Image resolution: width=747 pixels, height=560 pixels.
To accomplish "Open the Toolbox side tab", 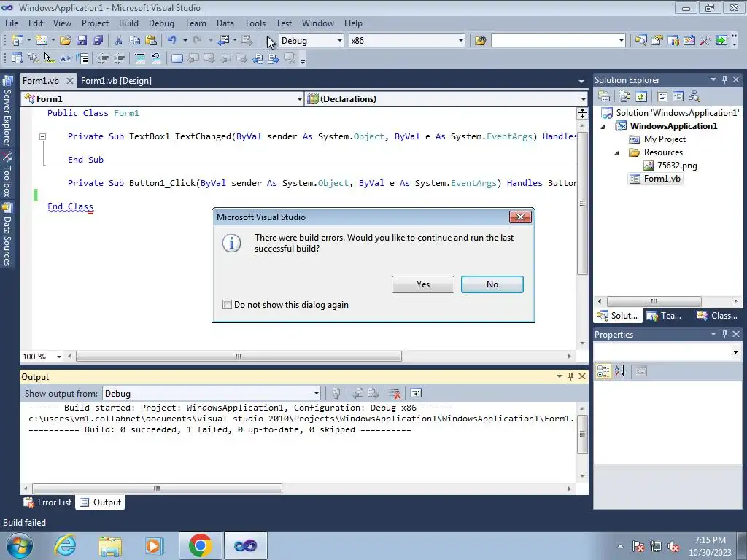I will pos(7,175).
